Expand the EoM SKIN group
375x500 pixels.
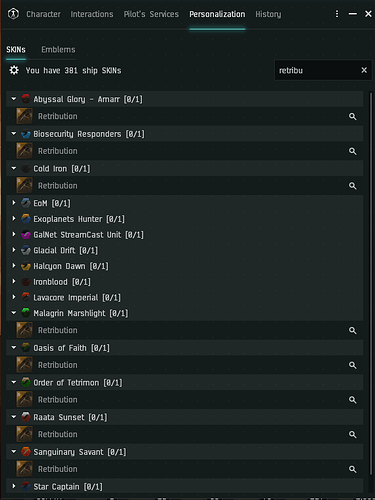(x=14, y=203)
